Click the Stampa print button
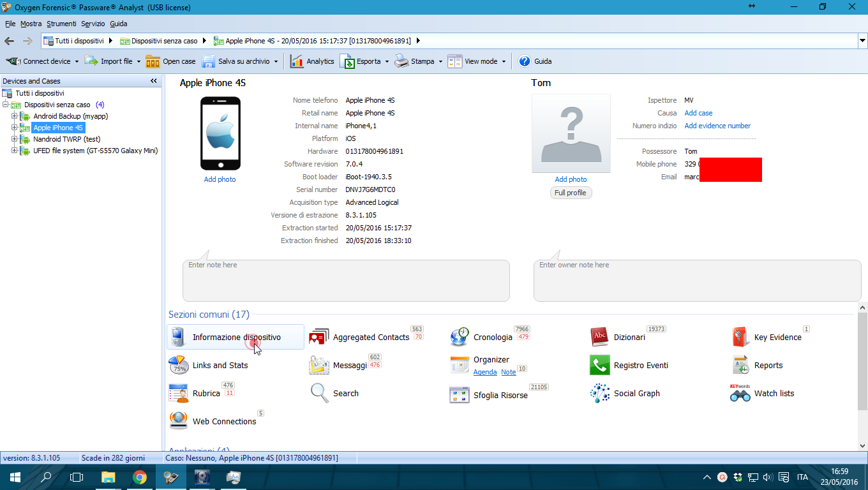Screen dimensions: 868x490 [414, 61]
